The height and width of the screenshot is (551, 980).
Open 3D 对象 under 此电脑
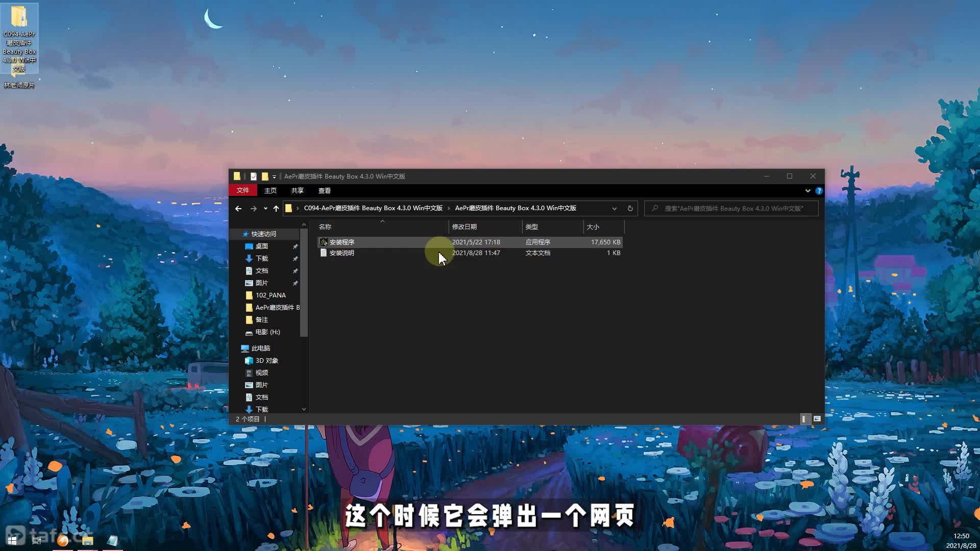point(266,360)
